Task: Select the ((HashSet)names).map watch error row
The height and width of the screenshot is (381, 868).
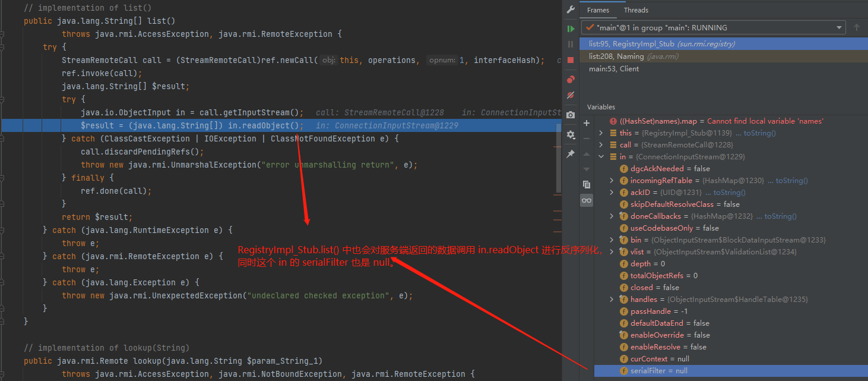Action: [731, 121]
